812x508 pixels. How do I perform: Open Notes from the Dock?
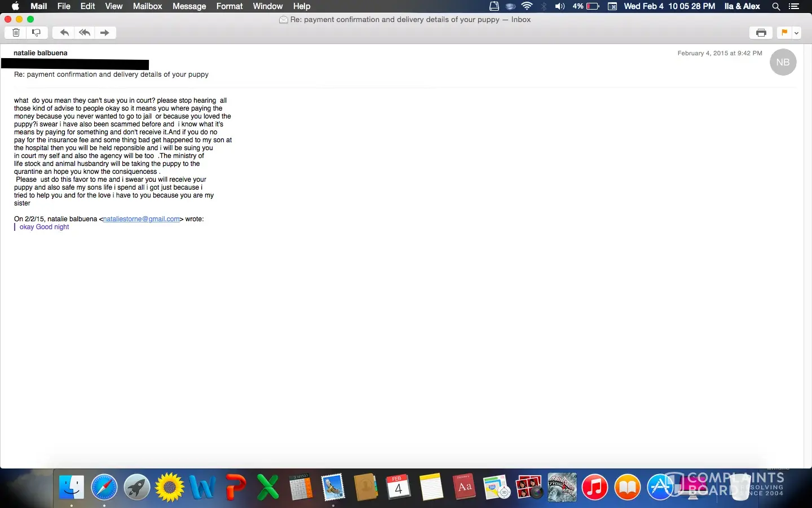(431, 487)
